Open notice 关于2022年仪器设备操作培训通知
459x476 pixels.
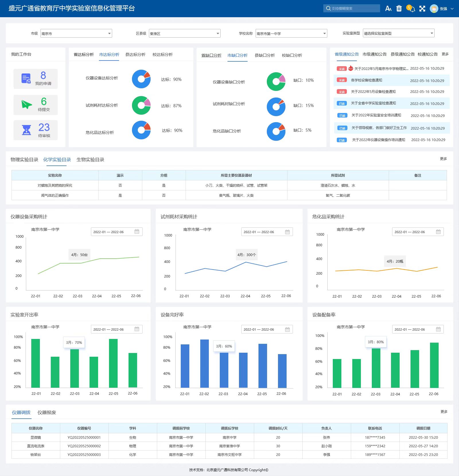pos(378,140)
